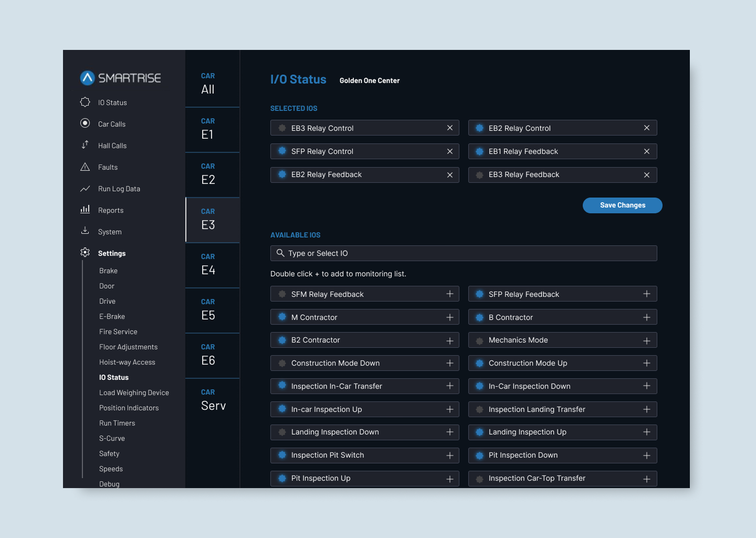Remove EB3 Relay Control from selected IOs
The height and width of the screenshot is (538, 756).
(x=450, y=128)
